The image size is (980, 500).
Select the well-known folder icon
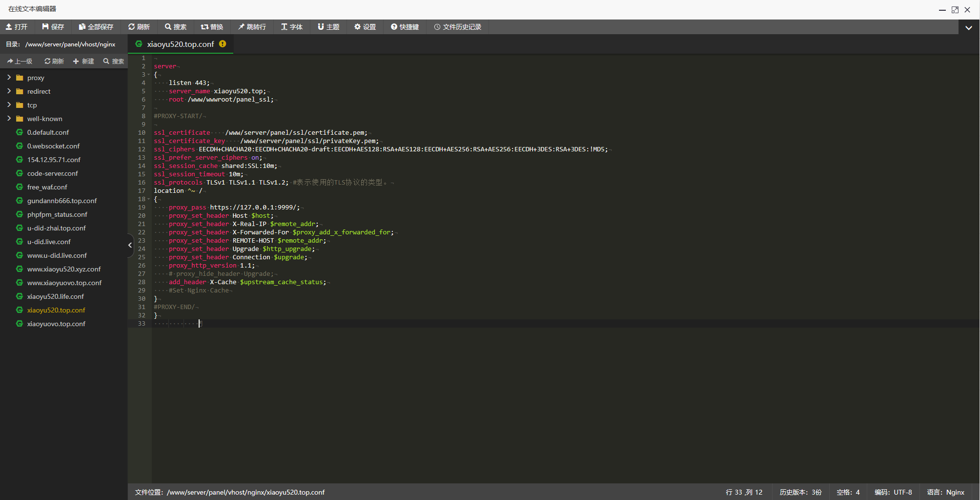click(x=20, y=119)
